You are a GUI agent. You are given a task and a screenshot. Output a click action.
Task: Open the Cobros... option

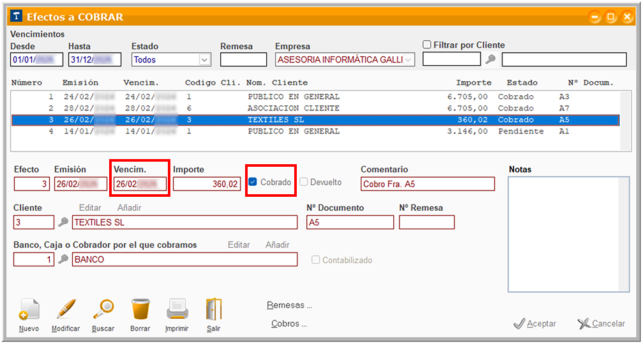[x=289, y=324]
